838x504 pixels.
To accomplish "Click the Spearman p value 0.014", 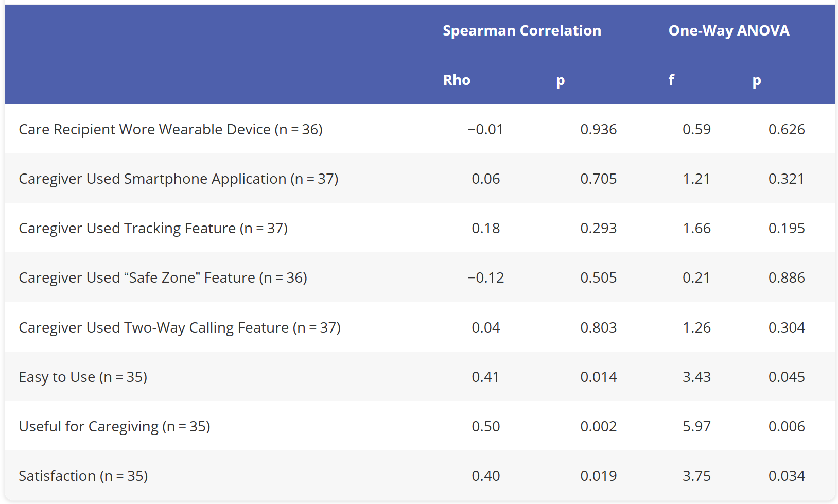I will click(599, 377).
